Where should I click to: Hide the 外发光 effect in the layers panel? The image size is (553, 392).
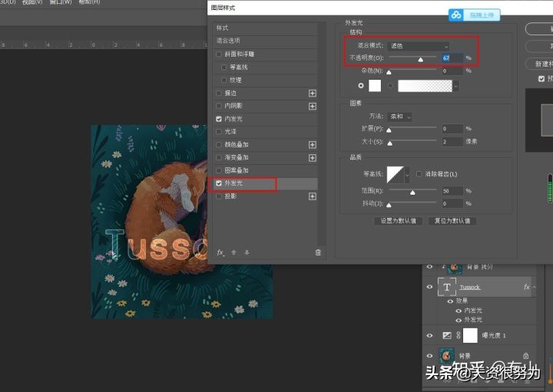(x=458, y=320)
